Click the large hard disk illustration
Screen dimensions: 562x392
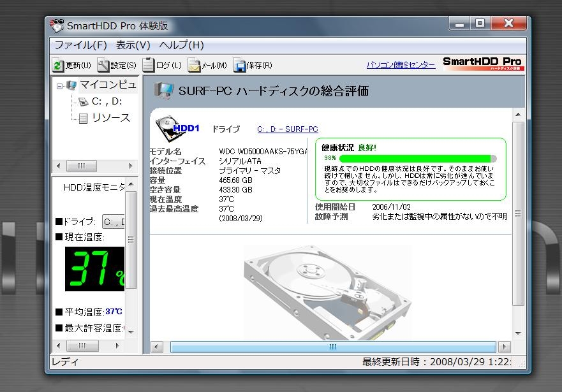coord(327,293)
